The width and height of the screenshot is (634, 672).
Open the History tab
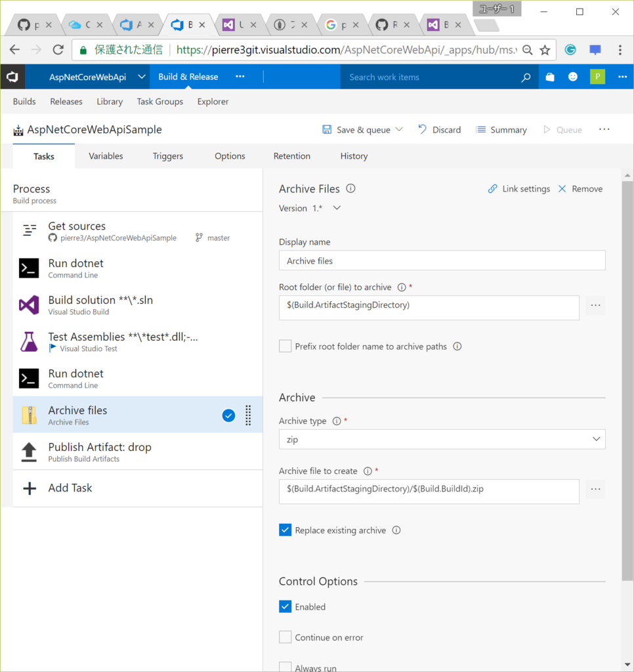coord(354,156)
